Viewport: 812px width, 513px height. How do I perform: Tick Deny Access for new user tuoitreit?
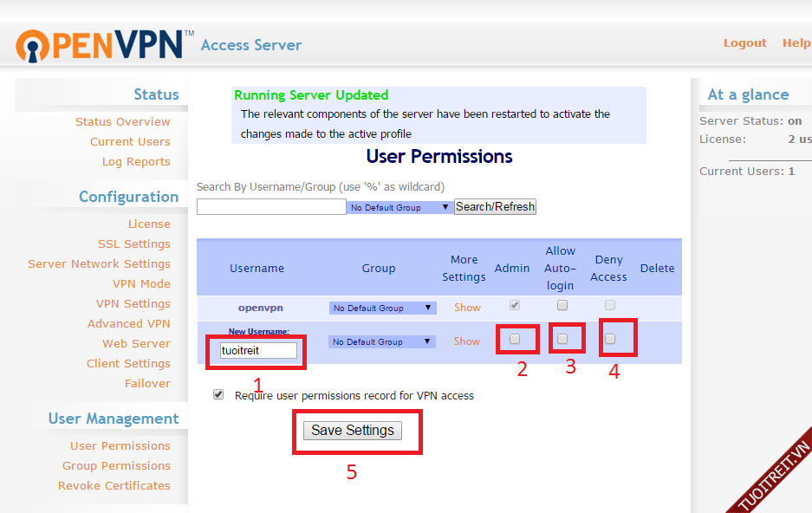(x=610, y=339)
